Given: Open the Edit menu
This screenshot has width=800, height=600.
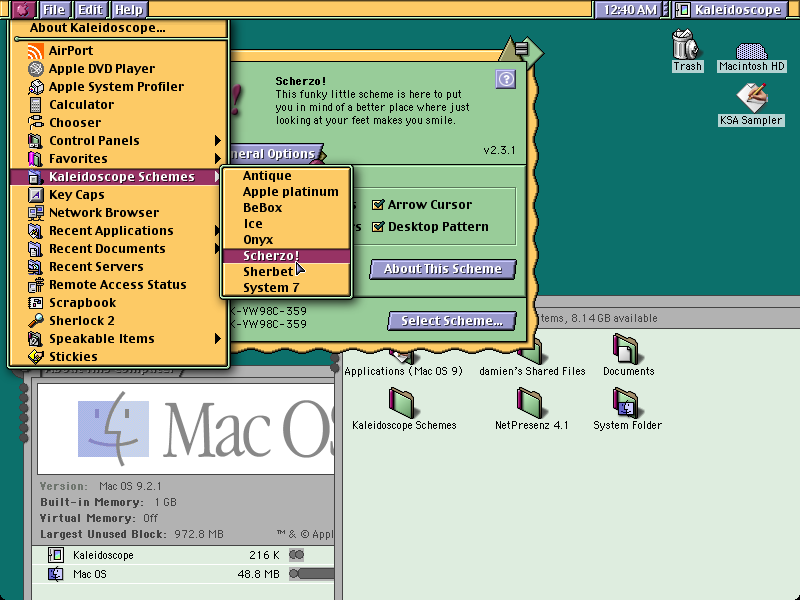Looking at the screenshot, I should [x=90, y=10].
